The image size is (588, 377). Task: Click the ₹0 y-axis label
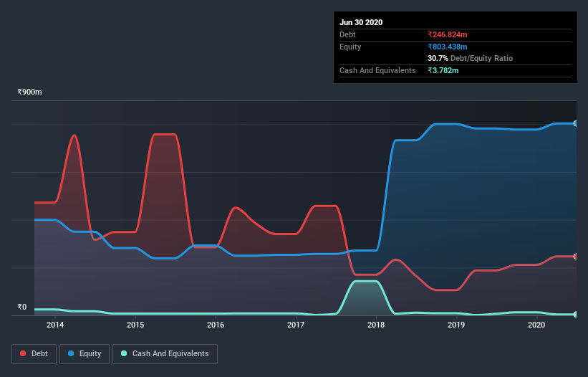pyautogui.click(x=22, y=307)
